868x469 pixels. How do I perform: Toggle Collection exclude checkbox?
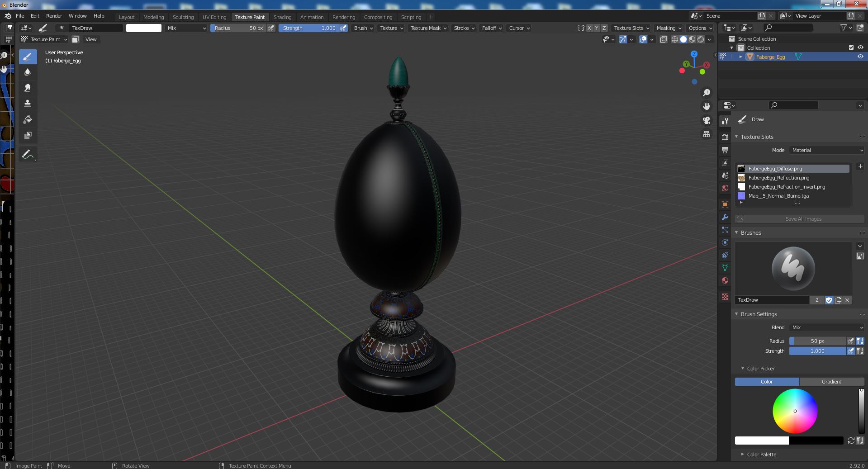(x=851, y=47)
